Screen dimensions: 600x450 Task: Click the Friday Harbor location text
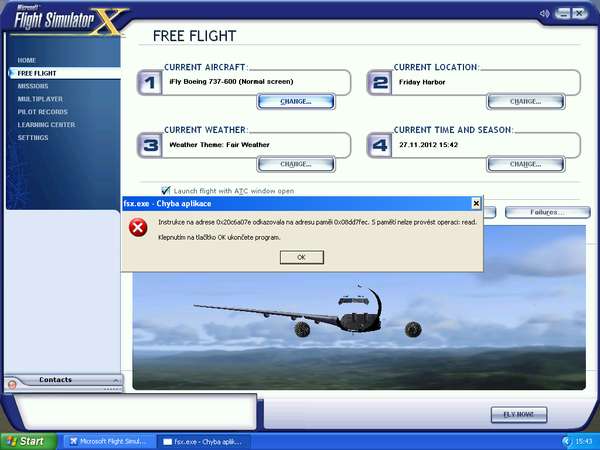click(x=422, y=82)
